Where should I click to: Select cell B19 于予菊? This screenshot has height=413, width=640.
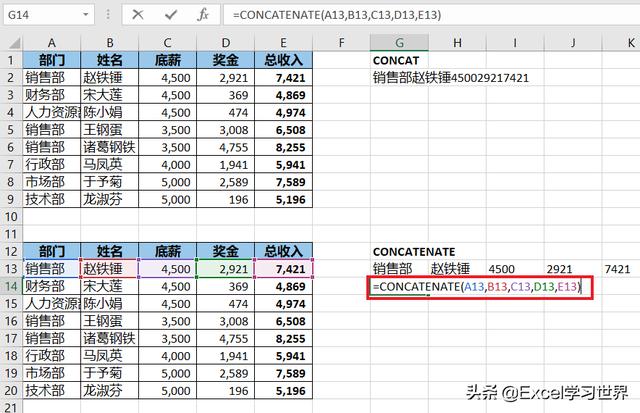(x=110, y=373)
